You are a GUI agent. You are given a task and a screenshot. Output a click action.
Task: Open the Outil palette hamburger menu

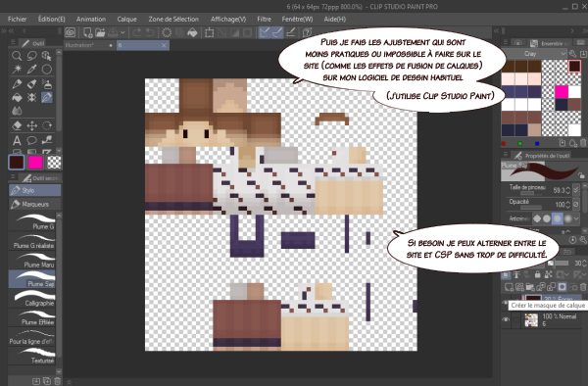point(13,43)
